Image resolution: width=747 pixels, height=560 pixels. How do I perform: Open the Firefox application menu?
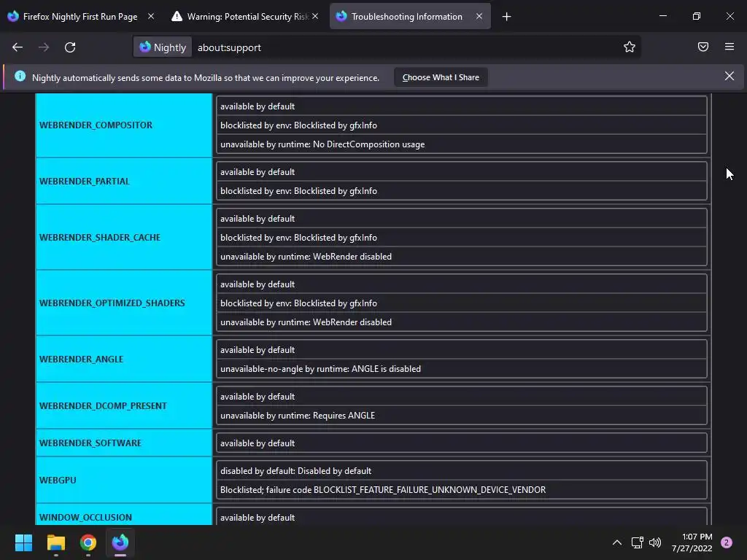[729, 47]
